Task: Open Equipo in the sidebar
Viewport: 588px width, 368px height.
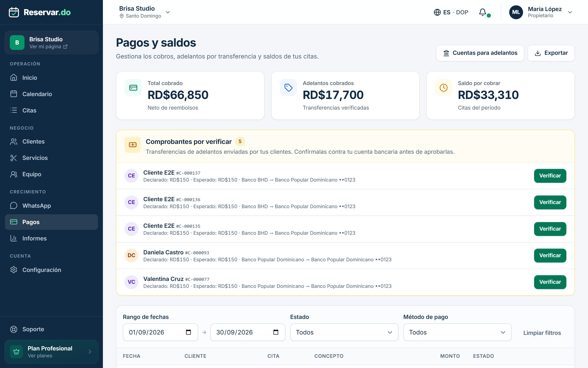Action: [x=51, y=174]
